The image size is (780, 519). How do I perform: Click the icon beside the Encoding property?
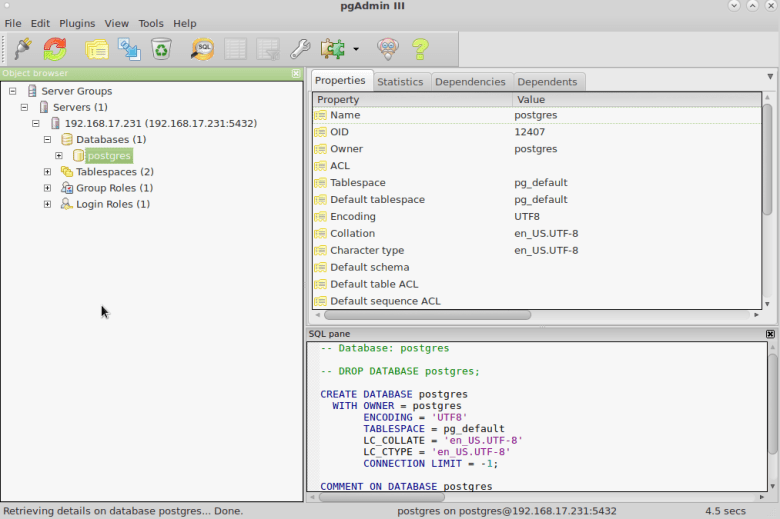[x=320, y=217]
